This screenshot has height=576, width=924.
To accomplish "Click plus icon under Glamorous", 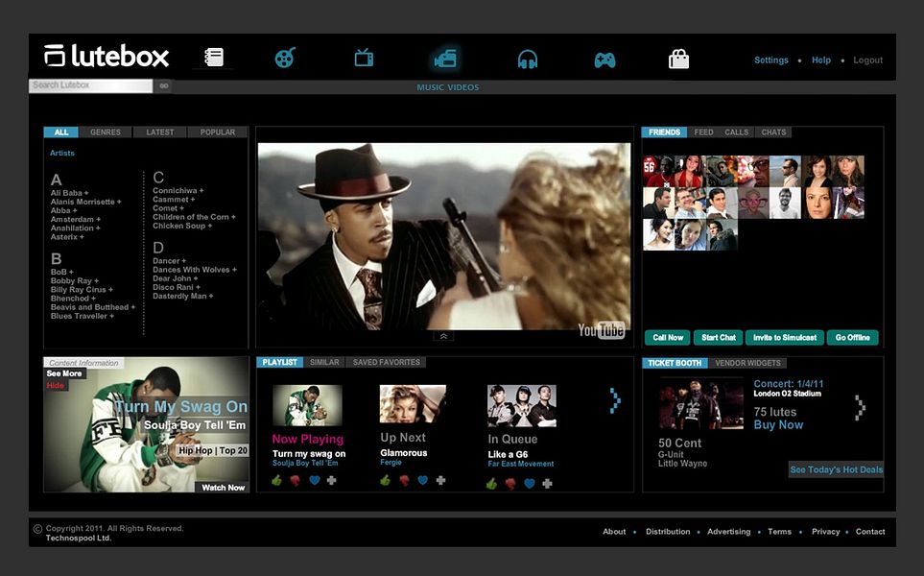I will (440, 481).
